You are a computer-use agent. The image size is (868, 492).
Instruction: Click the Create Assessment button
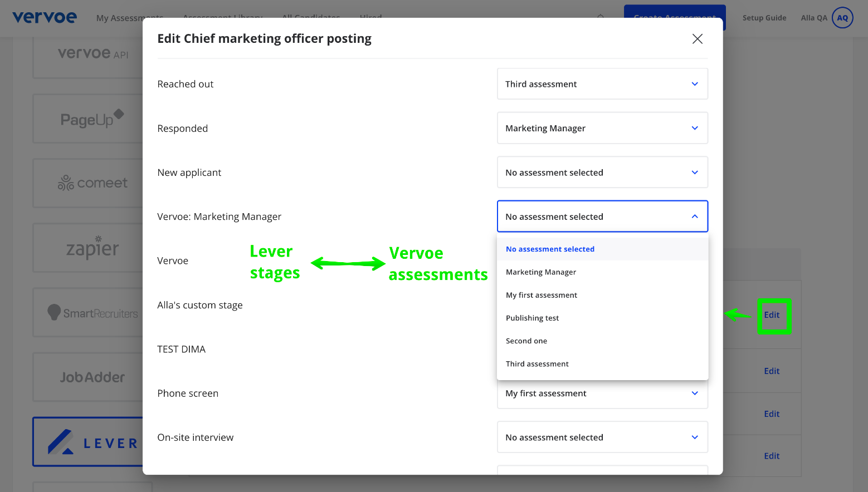pyautogui.click(x=675, y=17)
